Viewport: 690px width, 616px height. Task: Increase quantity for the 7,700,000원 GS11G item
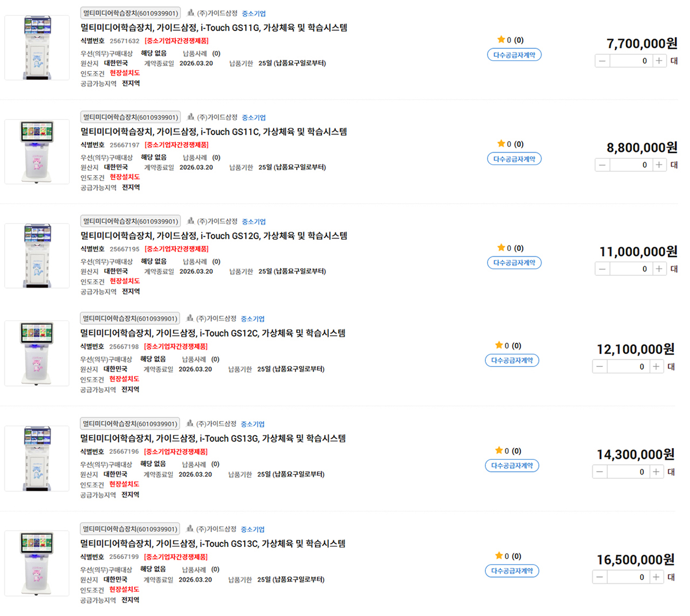[659, 61]
